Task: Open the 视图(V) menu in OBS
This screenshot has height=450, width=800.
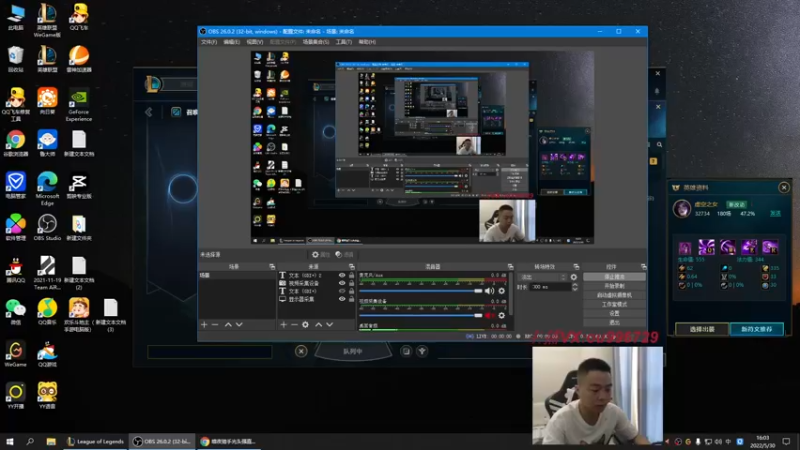Action: coord(255,42)
